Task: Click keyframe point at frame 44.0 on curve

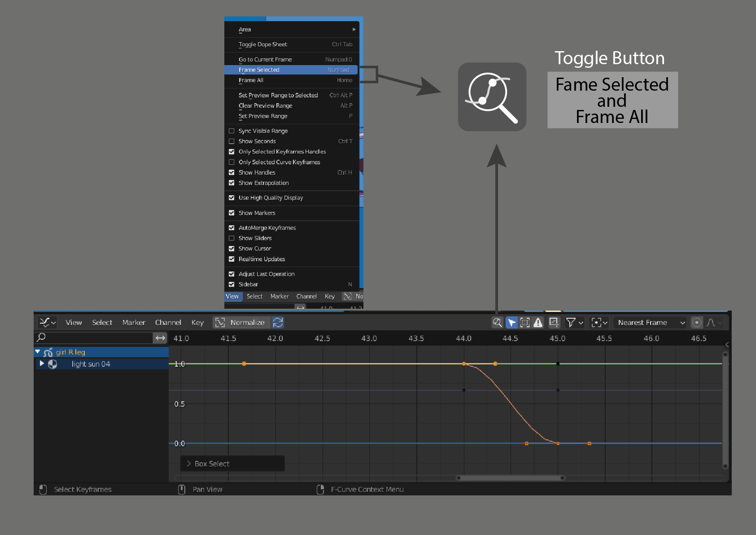Action: coord(464,364)
